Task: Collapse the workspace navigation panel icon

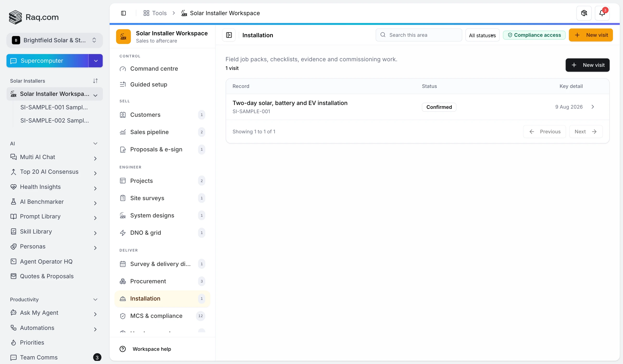Action: [229, 35]
